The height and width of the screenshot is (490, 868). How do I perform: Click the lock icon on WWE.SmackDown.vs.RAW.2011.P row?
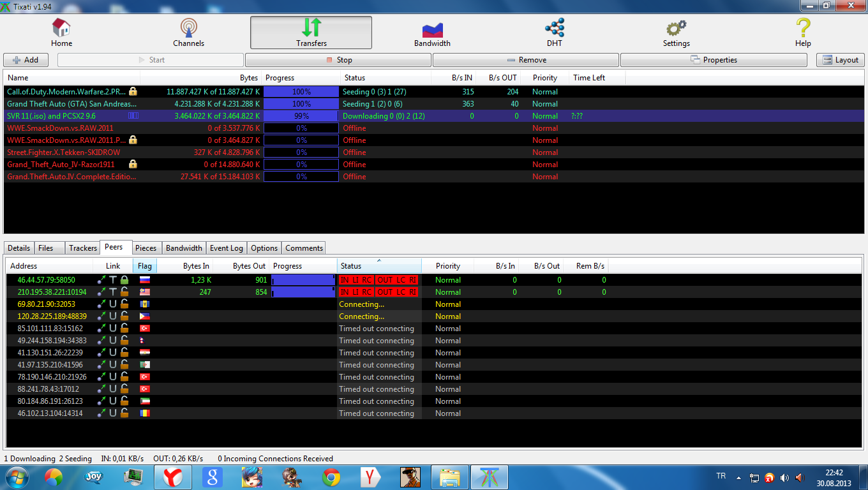coord(133,140)
